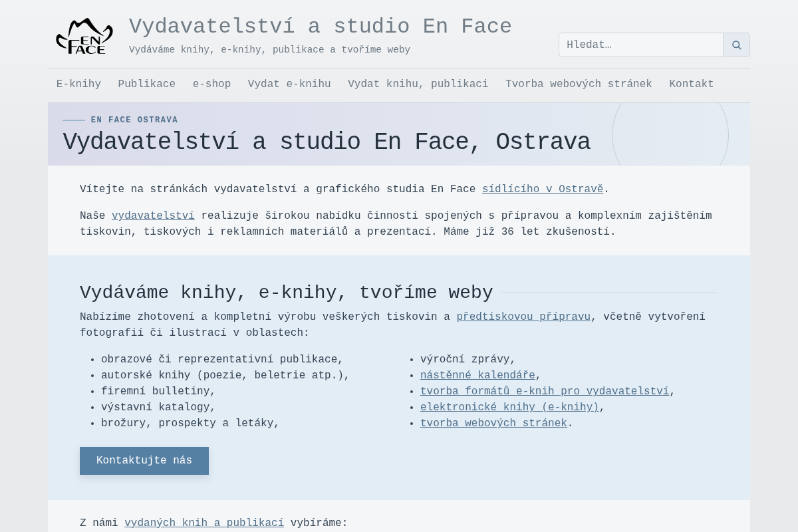Image resolution: width=798 pixels, height=532 pixels.
Task: Open Tvorba webových stránek in navigation
Action: point(579,84)
